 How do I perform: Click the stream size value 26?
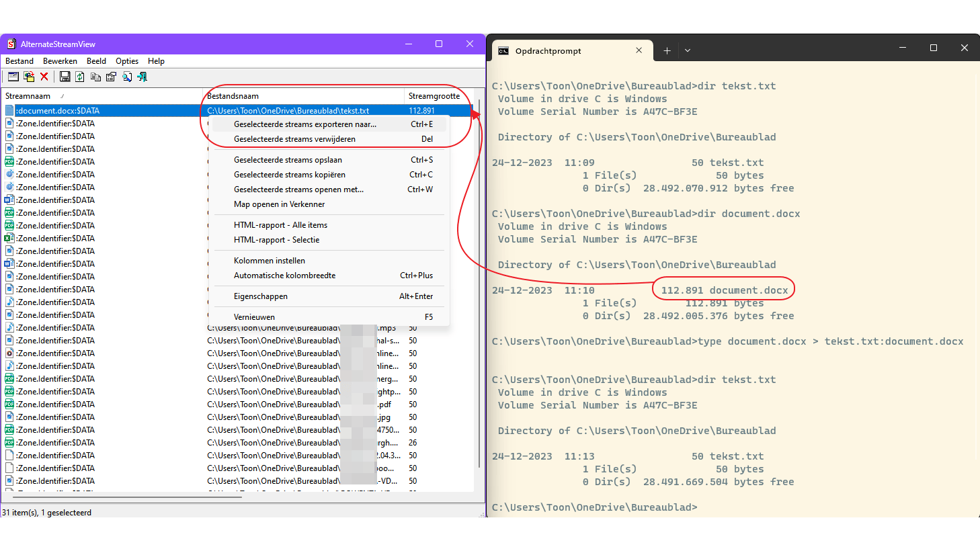coord(413,443)
